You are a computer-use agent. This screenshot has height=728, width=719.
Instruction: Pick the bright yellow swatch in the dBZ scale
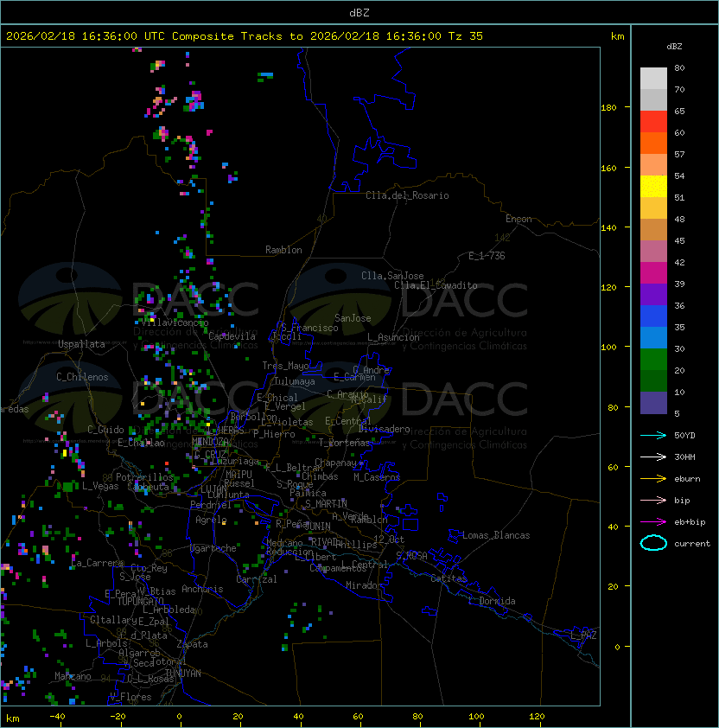click(653, 187)
